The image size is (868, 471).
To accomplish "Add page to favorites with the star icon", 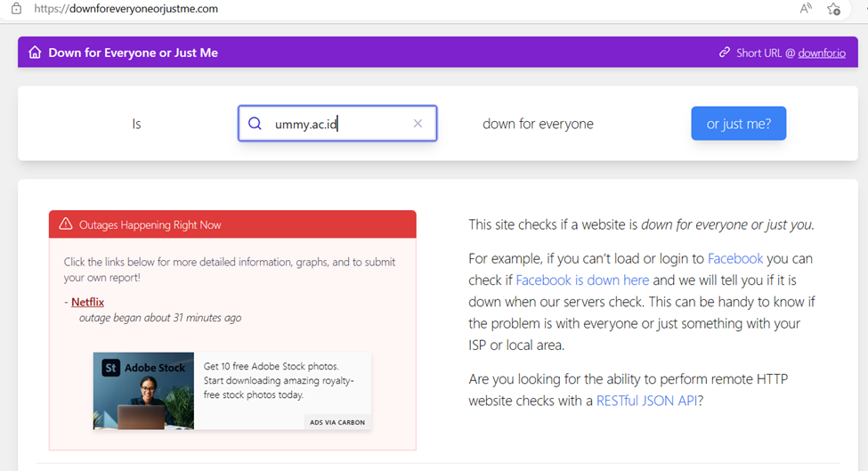I will click(x=833, y=9).
